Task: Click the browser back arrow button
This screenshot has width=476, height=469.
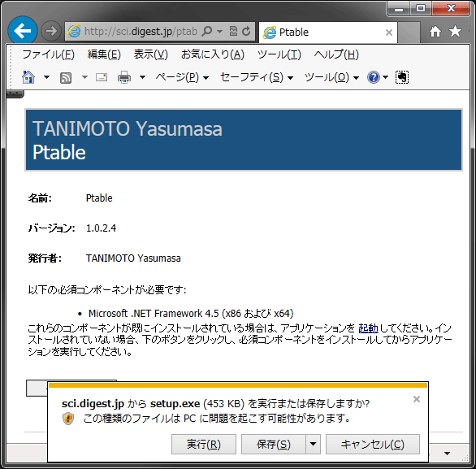Action: click(x=23, y=31)
